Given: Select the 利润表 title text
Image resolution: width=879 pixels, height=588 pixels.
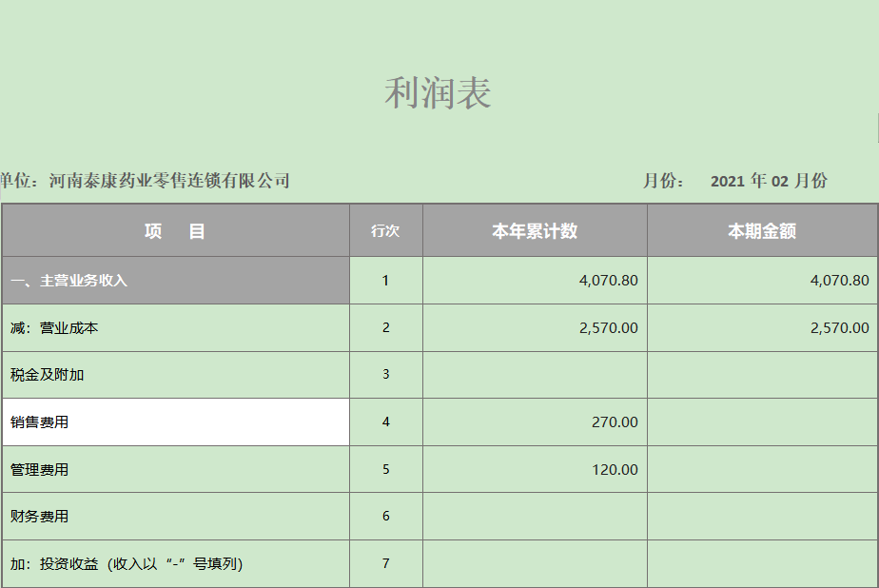Looking at the screenshot, I should (438, 93).
